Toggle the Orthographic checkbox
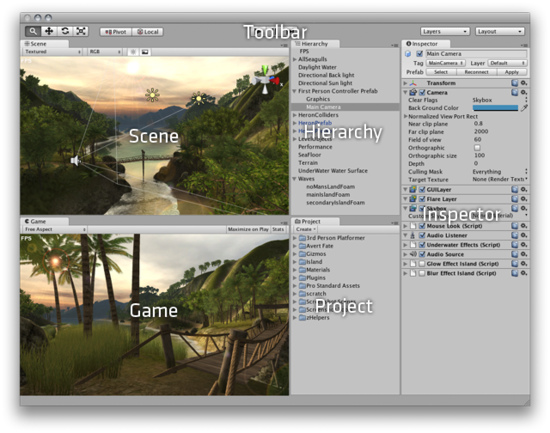The width and height of the screenshot is (550, 433). click(477, 148)
